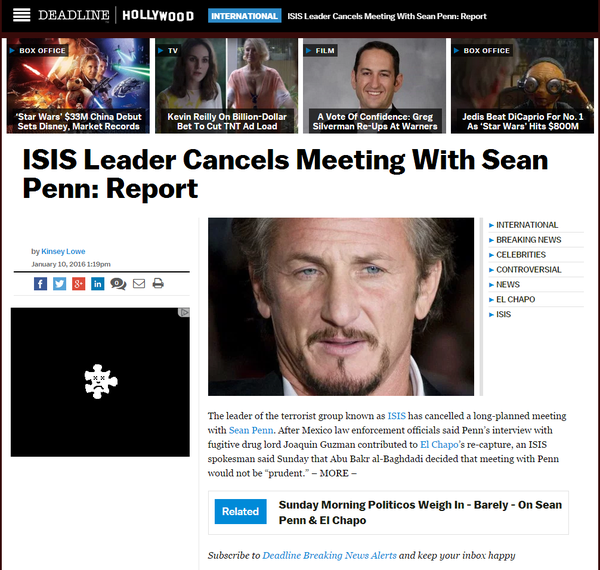Share article on Twitter
Image resolution: width=600 pixels, height=570 pixels.
click(x=59, y=284)
